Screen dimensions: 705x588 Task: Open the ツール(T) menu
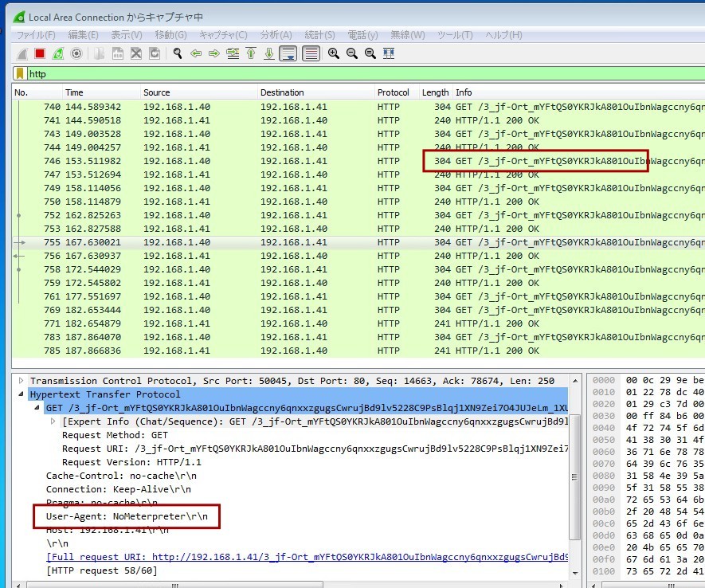click(455, 35)
